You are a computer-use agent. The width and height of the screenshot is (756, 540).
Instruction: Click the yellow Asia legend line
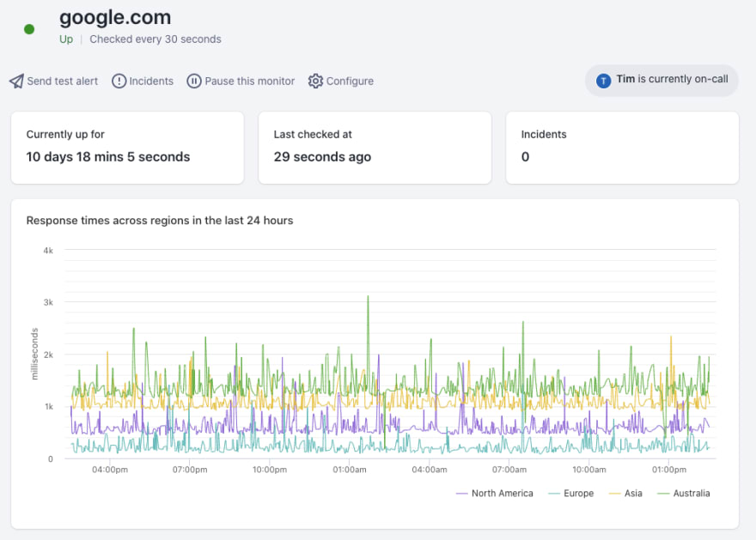coord(615,494)
